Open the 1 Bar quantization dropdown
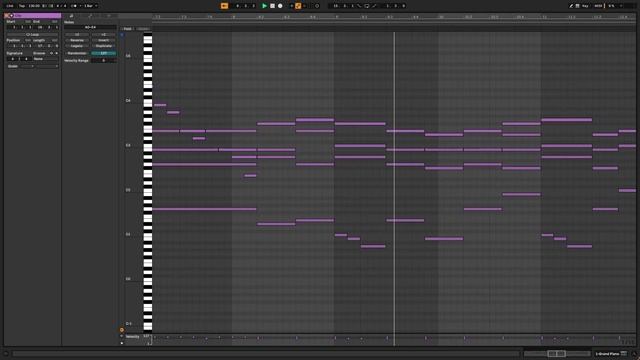Screen dimensions: 640x360 90,6
